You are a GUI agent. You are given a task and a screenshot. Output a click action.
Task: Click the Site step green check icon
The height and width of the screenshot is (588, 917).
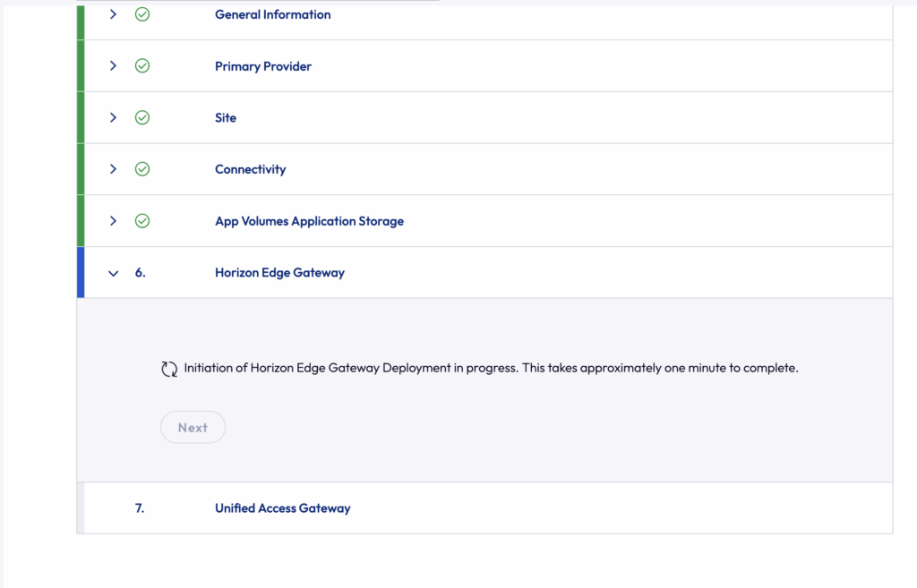tap(141, 117)
